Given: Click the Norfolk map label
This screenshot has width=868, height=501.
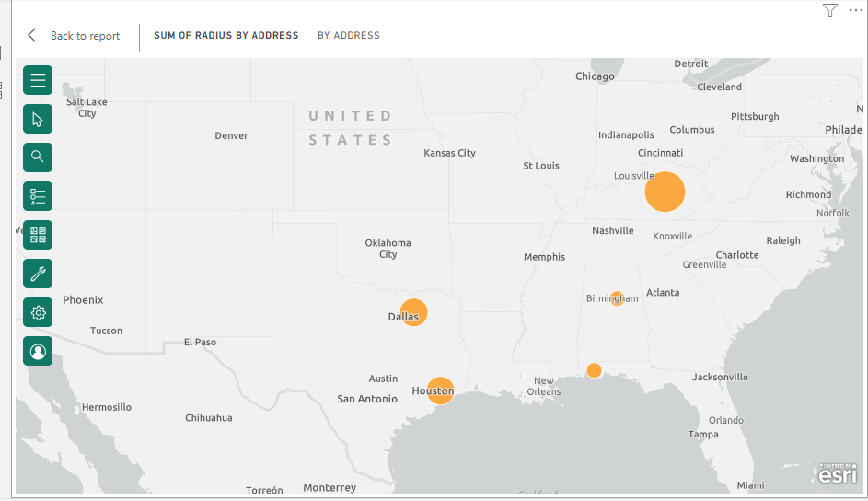Looking at the screenshot, I should 833,213.
